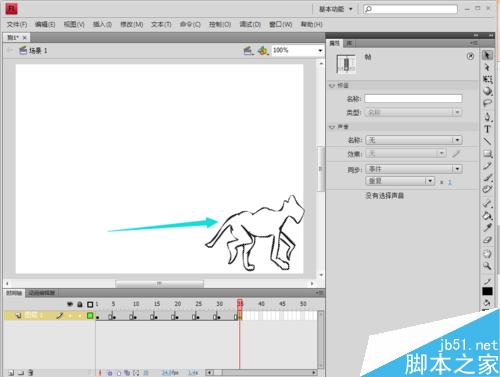
Task: Open the sound repeat dropdown
Action: 400,181
